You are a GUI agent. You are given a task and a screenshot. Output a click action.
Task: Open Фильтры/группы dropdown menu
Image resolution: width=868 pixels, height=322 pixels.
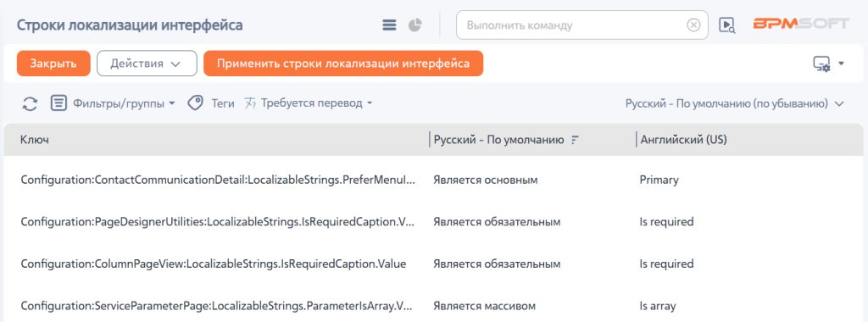tap(124, 103)
